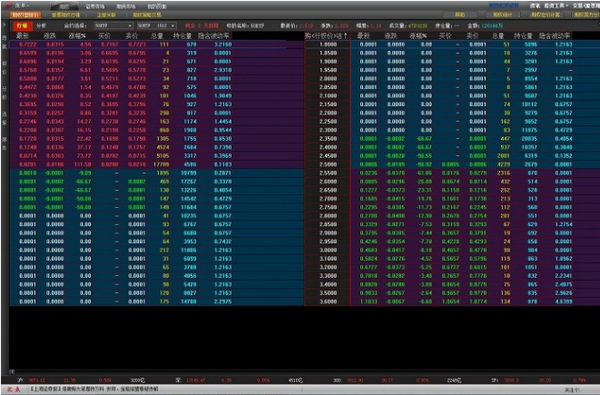
Task: Click the left calls 隐含波动率 column header
Action: [x=214, y=36]
